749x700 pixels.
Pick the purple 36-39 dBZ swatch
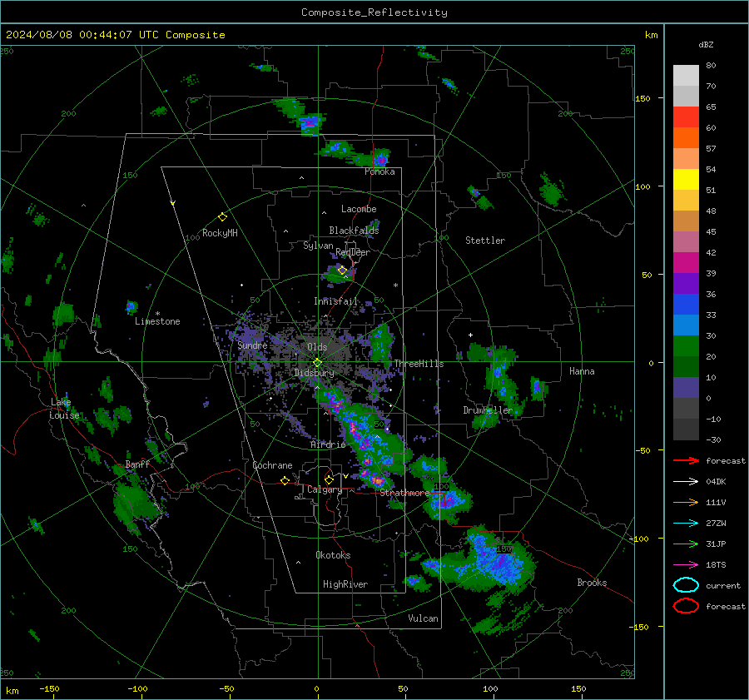(x=686, y=283)
